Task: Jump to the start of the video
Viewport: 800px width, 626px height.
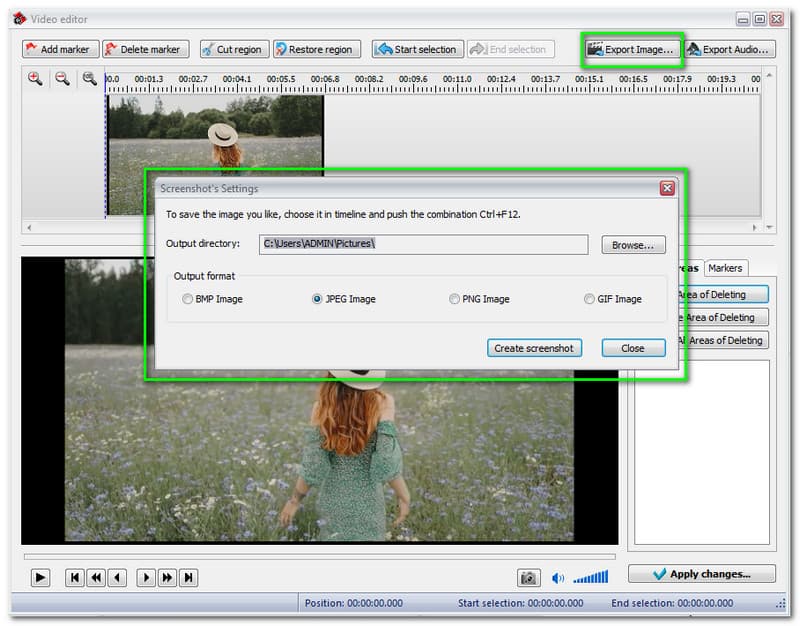Action: (x=75, y=577)
